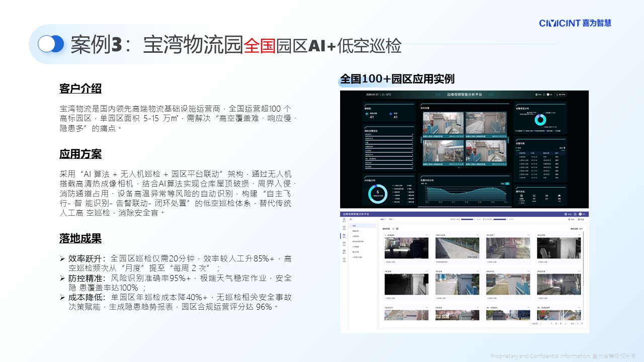Viewport: 644px width, 362px height.
Task: Click the first hardware icon in 硬件状态 panel
Action: pos(521,196)
